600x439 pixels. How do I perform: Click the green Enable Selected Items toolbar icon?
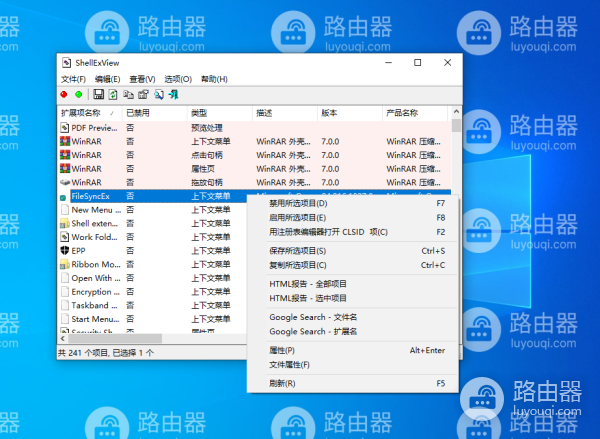[x=78, y=94]
